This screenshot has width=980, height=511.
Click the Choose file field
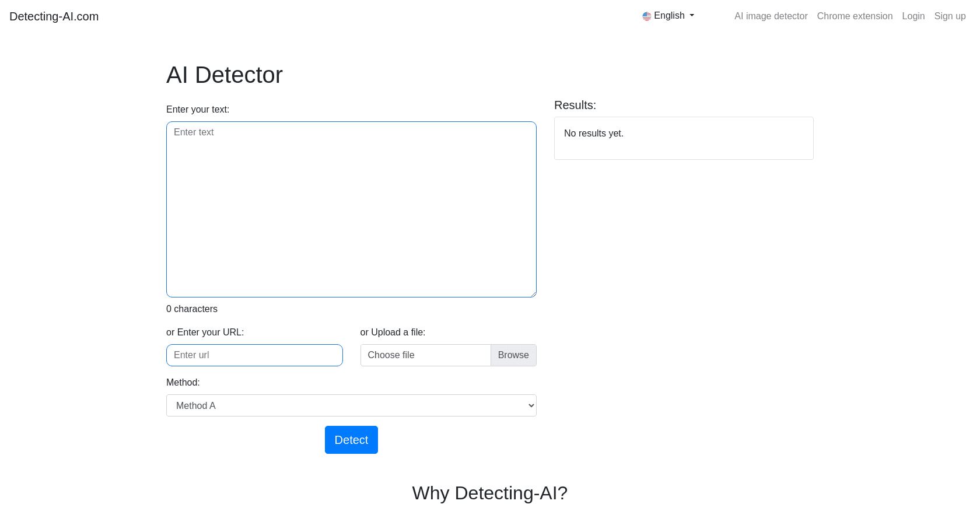(425, 355)
